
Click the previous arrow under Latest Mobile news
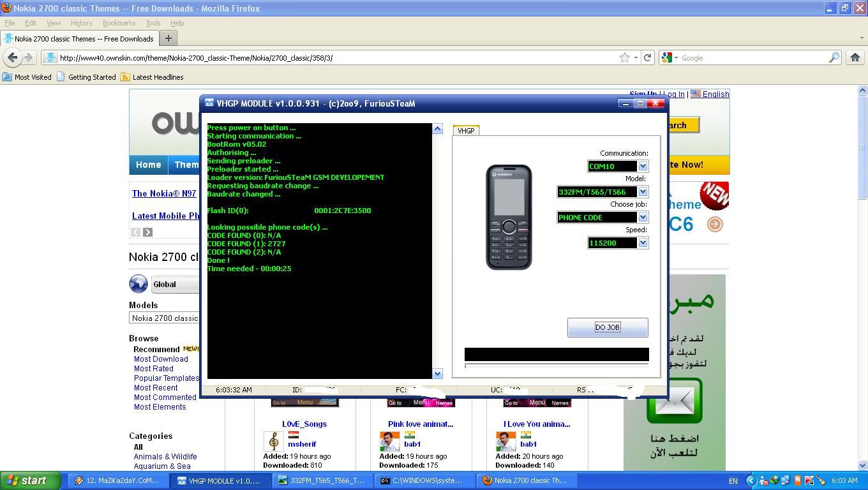pyautogui.click(x=135, y=232)
